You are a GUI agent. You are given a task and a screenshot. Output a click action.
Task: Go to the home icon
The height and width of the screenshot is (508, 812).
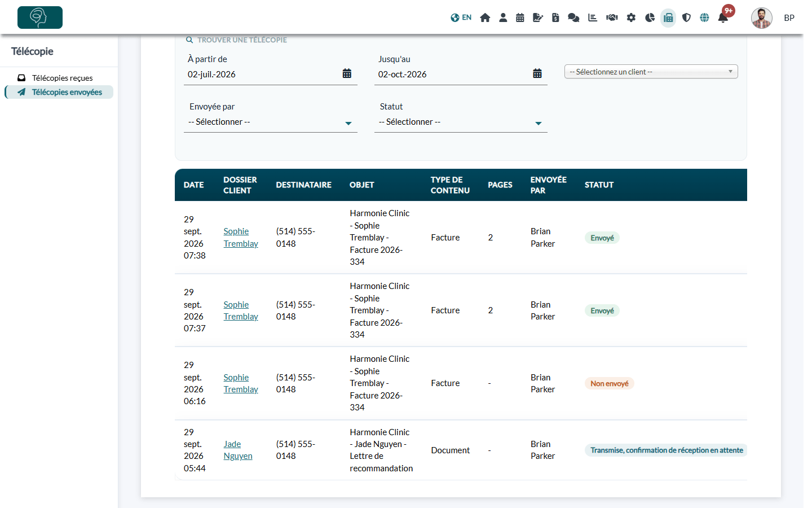(x=485, y=17)
